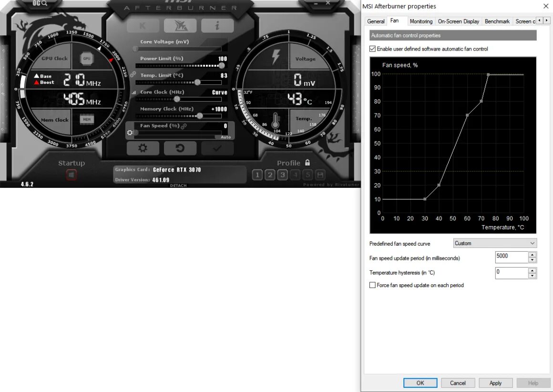Toggle the power and temp limit link icon
The width and height of the screenshot is (553, 392).
[133, 74]
